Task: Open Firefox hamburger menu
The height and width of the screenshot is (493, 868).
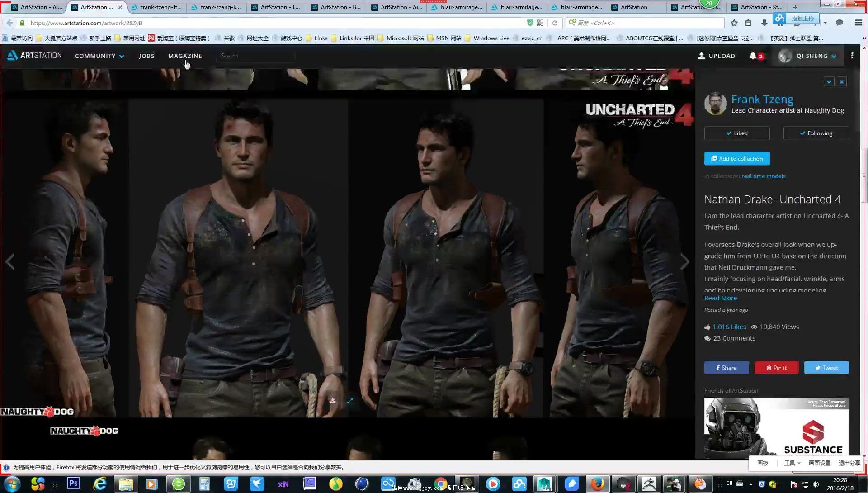Action: (x=858, y=23)
